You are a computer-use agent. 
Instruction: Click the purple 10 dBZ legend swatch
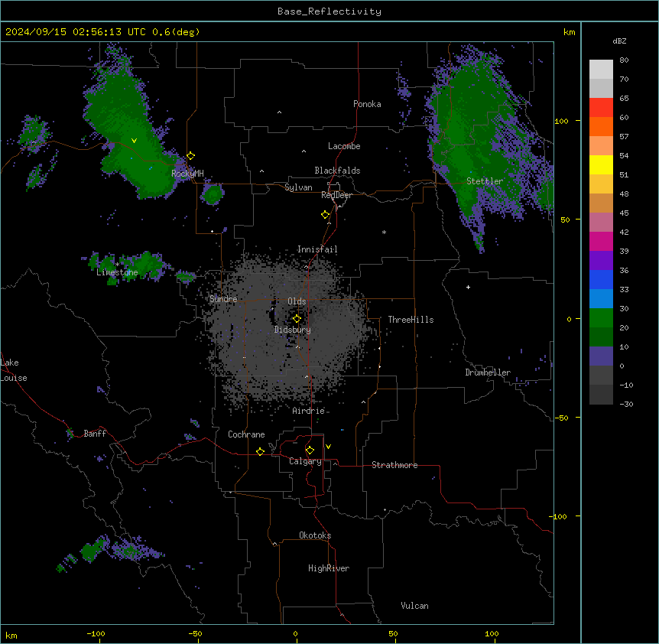click(x=601, y=356)
